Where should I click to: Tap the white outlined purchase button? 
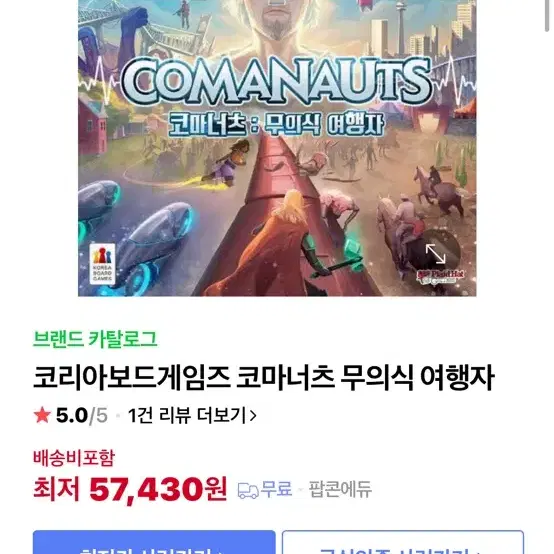(403, 542)
